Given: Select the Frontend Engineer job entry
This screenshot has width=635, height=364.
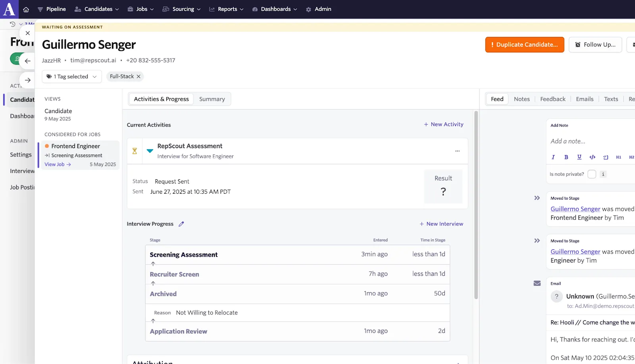Looking at the screenshot, I should pyautogui.click(x=79, y=155).
